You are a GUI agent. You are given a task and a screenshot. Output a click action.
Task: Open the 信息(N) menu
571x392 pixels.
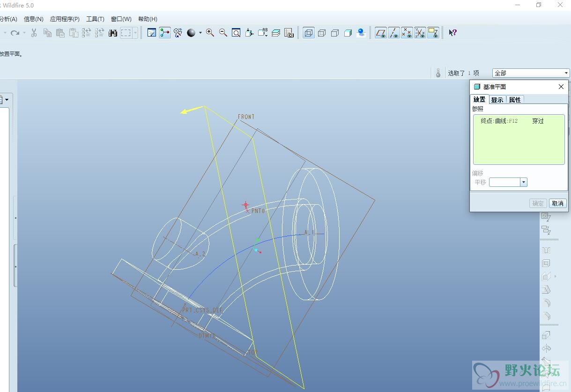[x=34, y=19]
